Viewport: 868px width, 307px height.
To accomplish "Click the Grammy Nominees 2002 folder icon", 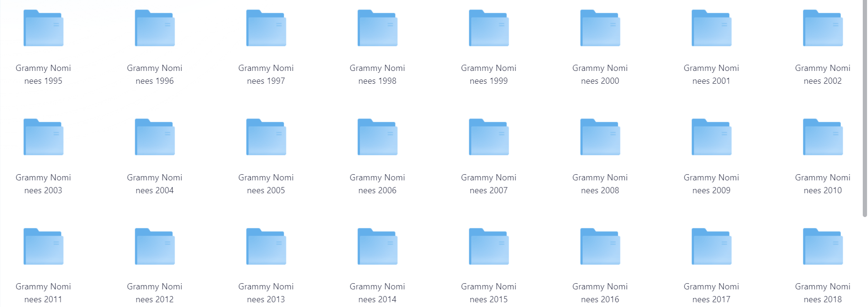I will [x=823, y=29].
